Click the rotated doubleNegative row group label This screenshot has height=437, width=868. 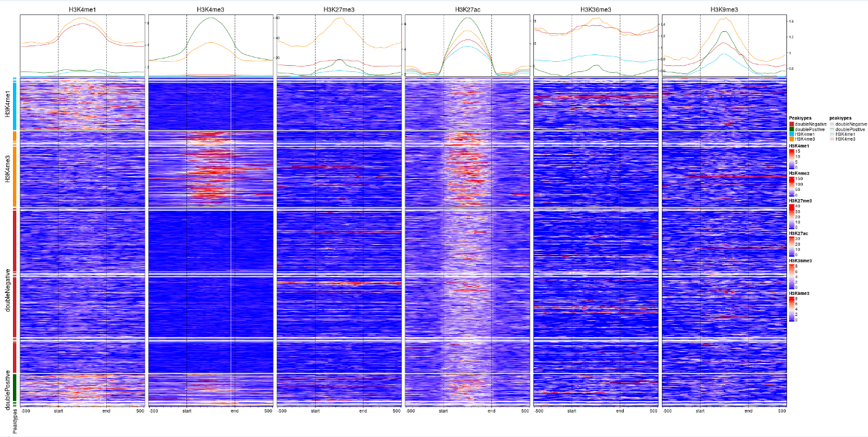coord(7,290)
